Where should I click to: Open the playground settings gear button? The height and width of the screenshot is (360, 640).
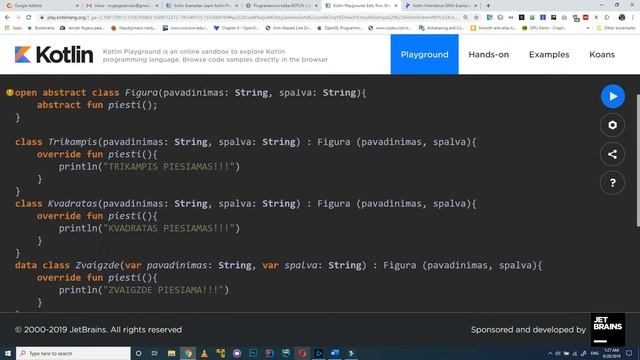pyautogui.click(x=612, y=125)
